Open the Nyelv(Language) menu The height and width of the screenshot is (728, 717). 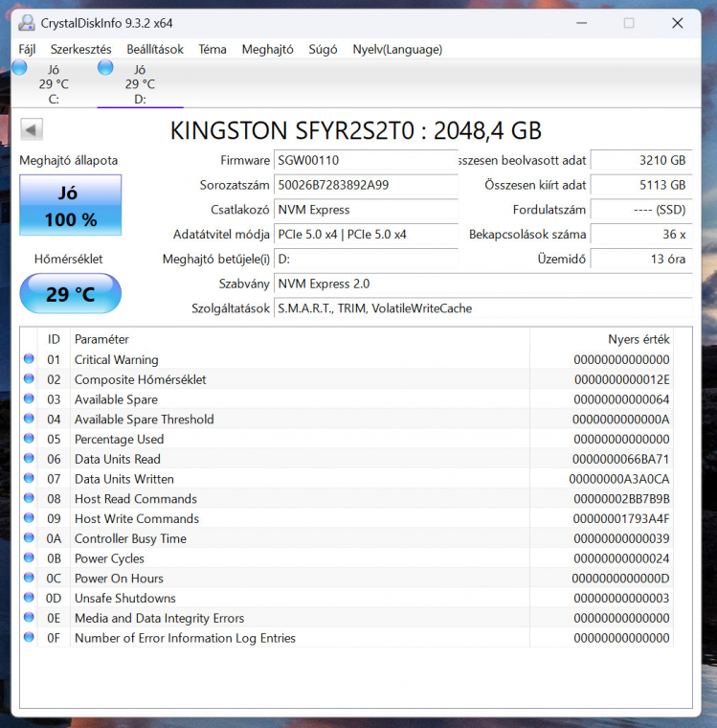click(397, 49)
